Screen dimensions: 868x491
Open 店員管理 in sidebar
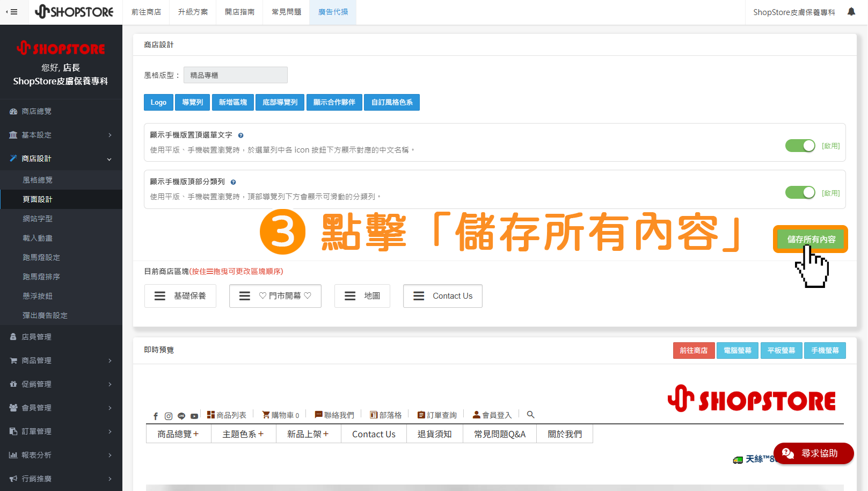click(61, 337)
